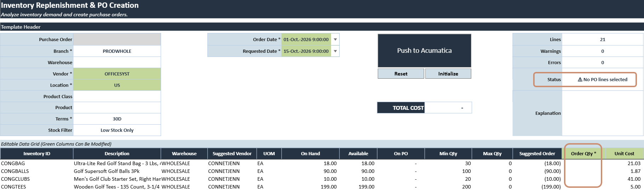Screen dimensions: 644x191
Task: Click the Warnings count value
Action: click(603, 51)
